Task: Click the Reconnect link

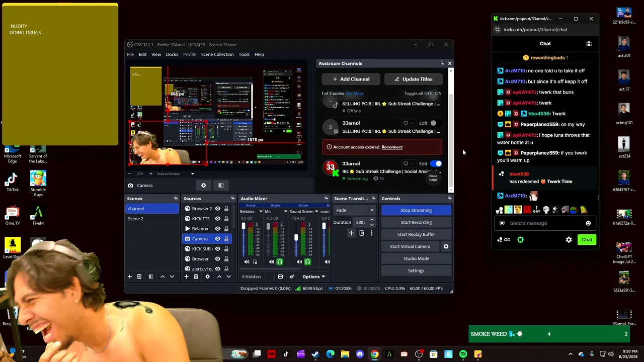Action: point(392,147)
